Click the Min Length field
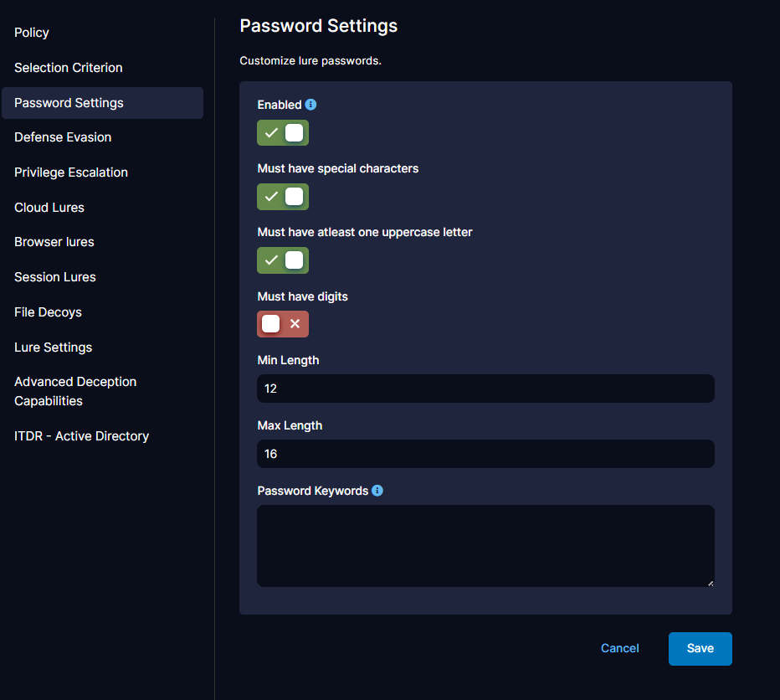Screen dimensions: 780x700 pos(485,389)
